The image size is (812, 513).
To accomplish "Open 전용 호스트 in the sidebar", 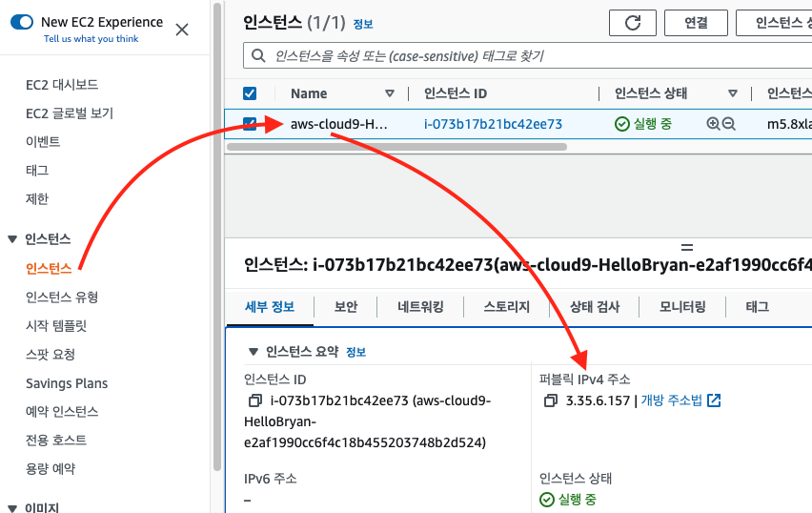I will [x=56, y=440].
